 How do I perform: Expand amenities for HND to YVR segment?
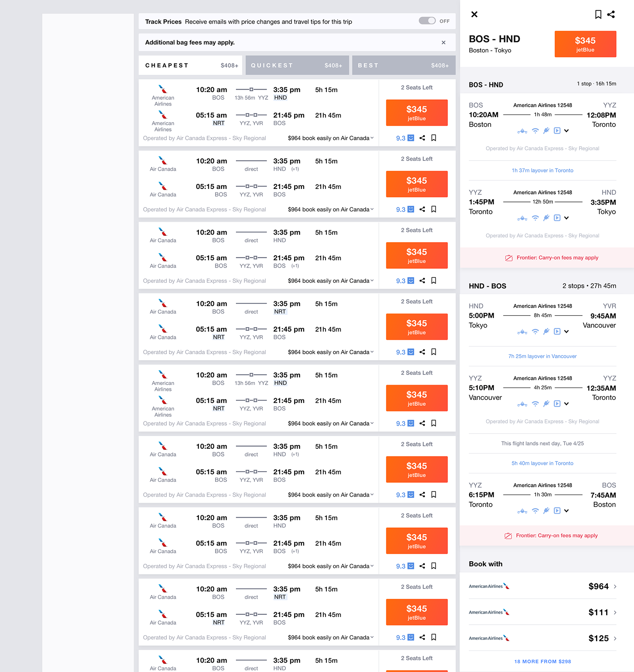pos(566,331)
